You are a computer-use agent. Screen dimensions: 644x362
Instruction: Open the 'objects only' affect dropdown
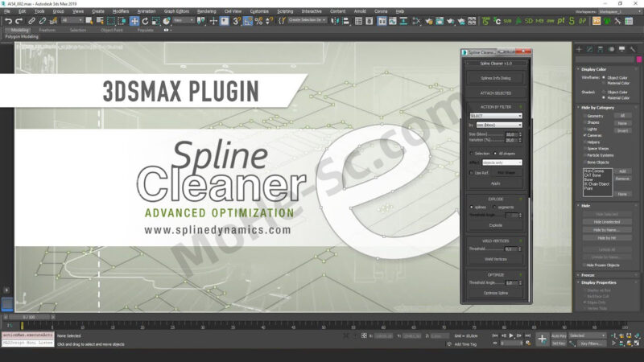coord(502,162)
